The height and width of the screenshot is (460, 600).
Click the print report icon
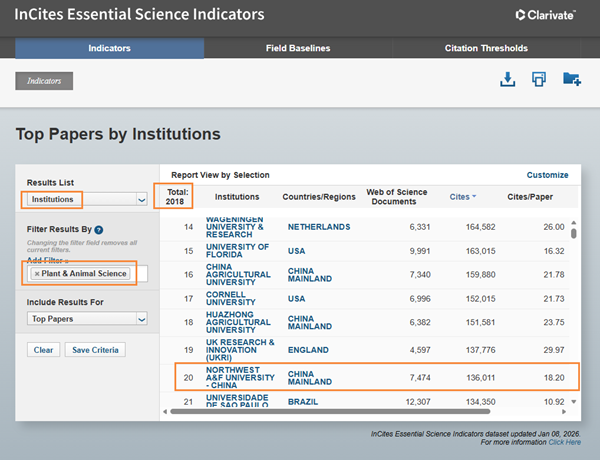[x=538, y=80]
